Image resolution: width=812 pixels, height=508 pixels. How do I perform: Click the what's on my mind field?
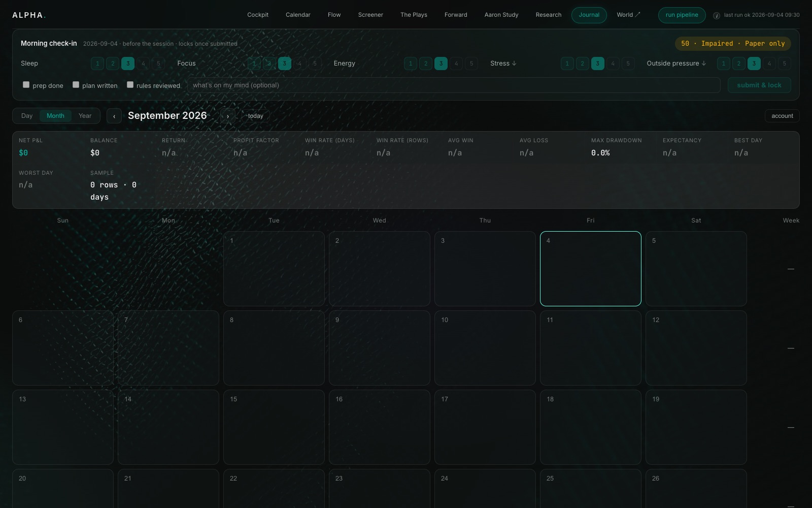tap(454, 85)
